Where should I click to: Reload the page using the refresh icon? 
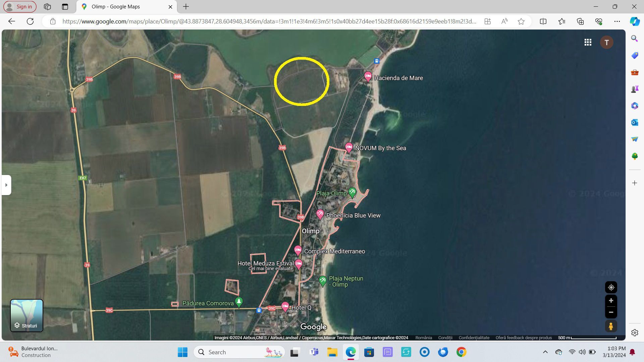point(30,21)
